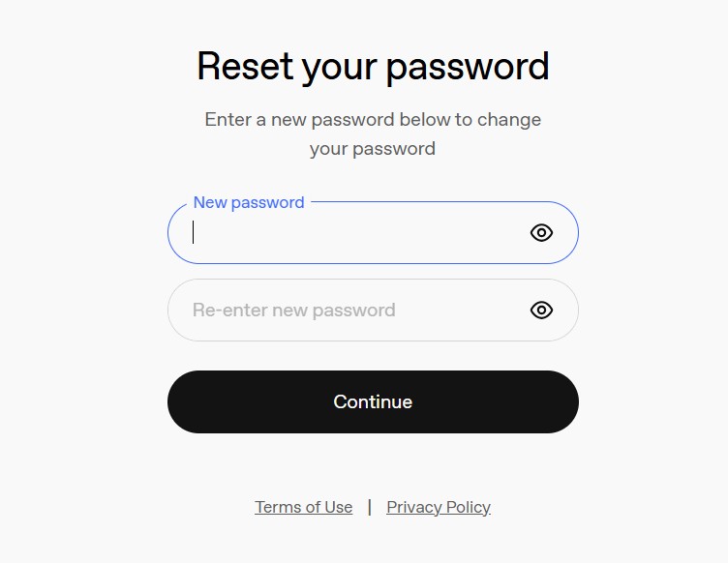728x563 pixels.
Task: Read the Privacy Policy via footer link
Action: coord(438,507)
